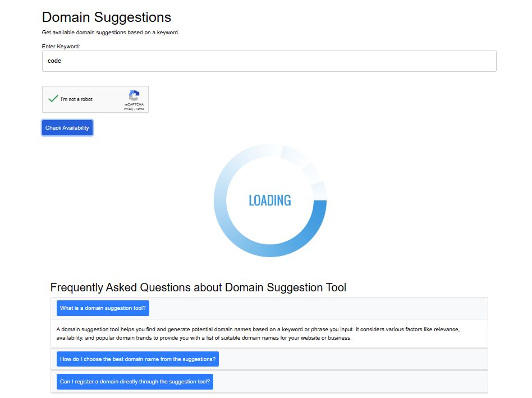Focus the Enter Keyword input field
532x398 pixels.
click(x=269, y=61)
